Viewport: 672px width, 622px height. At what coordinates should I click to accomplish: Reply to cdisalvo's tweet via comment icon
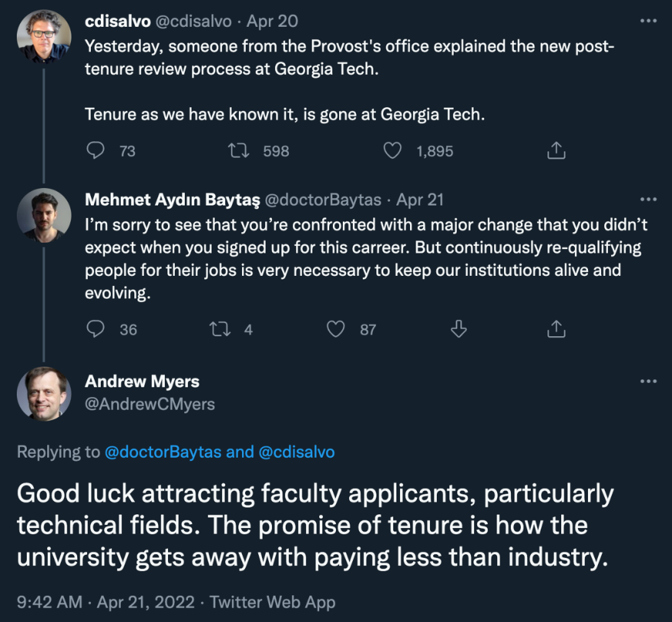tap(95, 151)
